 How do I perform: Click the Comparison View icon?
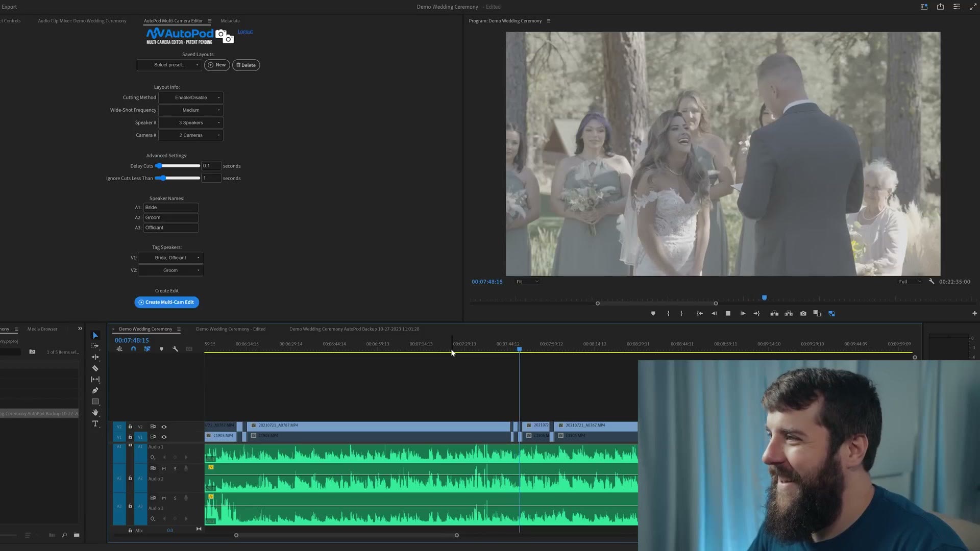click(x=817, y=313)
